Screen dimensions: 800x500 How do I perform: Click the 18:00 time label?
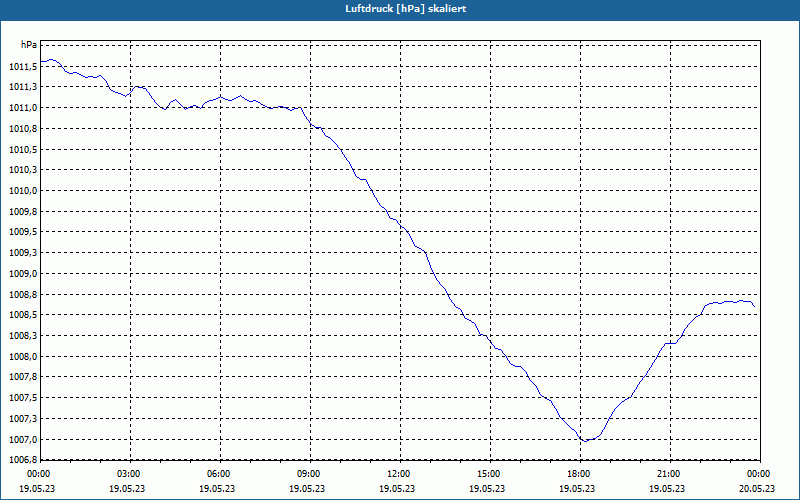pos(577,474)
